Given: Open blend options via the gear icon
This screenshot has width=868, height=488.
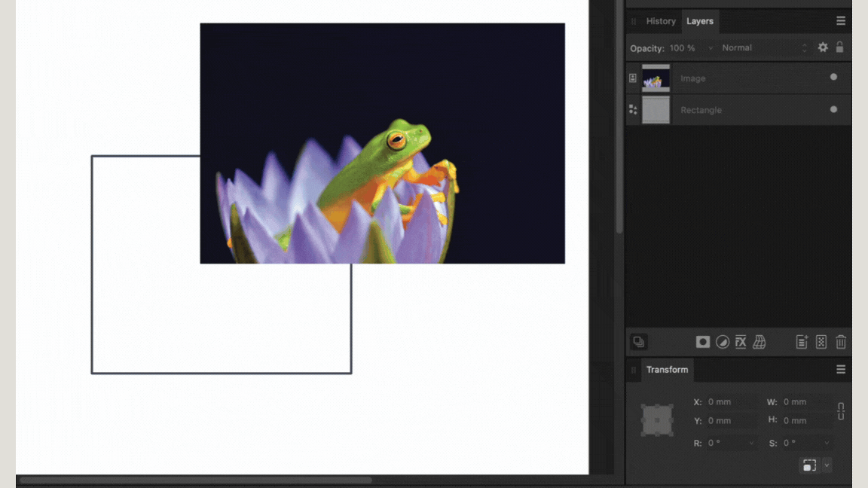Looking at the screenshot, I should (x=823, y=47).
